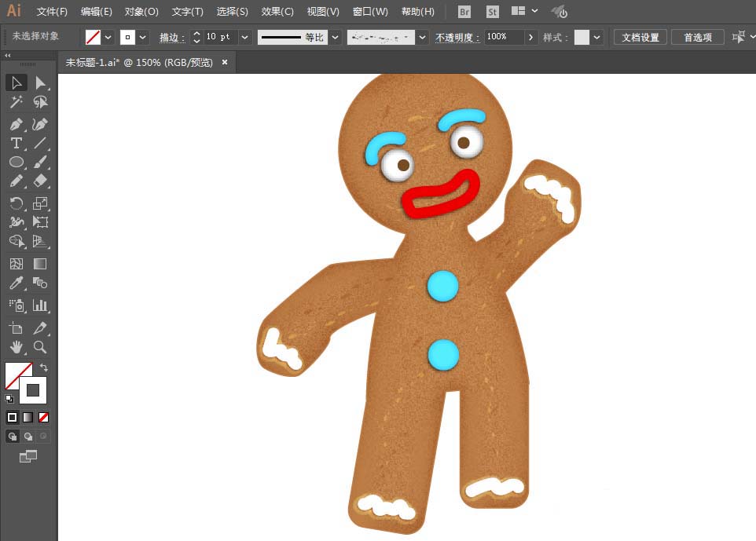Viewport: 756px width, 541px height.
Task: Select the Rotate tool
Action: [x=17, y=203]
